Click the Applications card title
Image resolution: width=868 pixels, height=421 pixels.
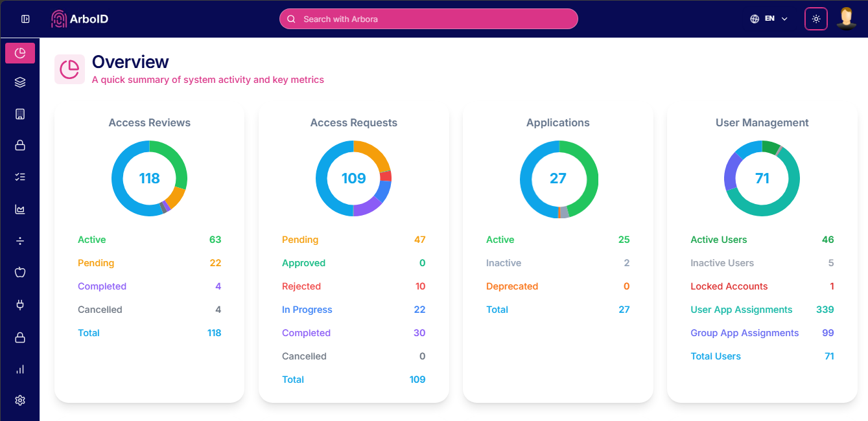coord(558,122)
